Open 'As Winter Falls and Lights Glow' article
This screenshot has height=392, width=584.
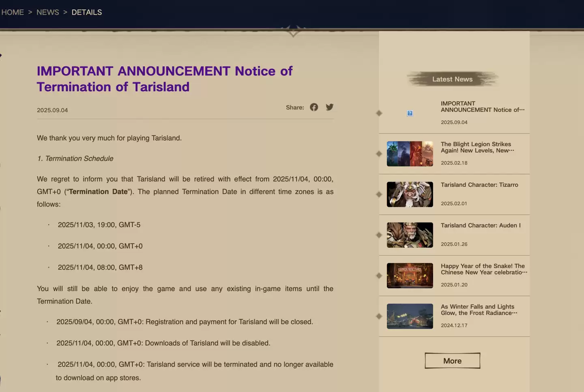coord(479,310)
